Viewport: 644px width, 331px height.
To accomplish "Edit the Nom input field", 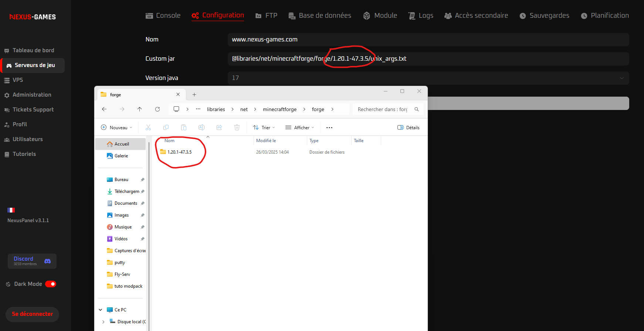I will coord(428,40).
